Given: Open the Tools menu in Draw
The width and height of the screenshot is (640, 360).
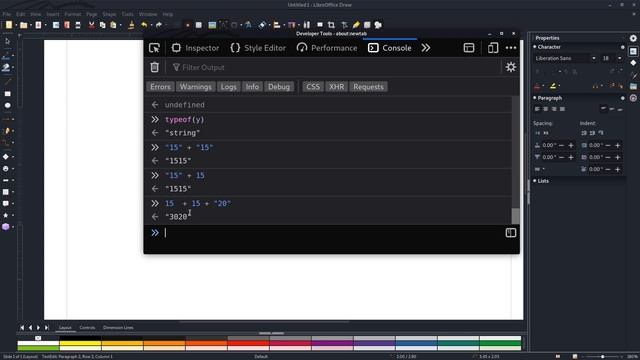Looking at the screenshot, I should point(127,14).
